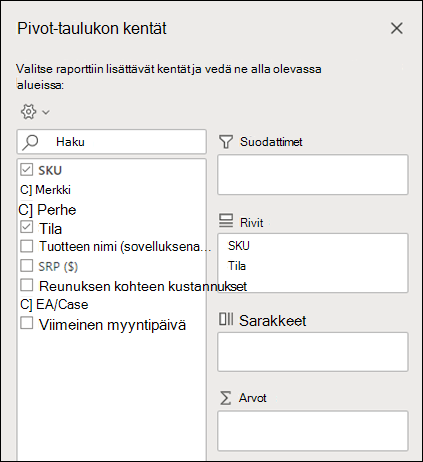This screenshot has height=462, width=423.
Task: Check the Tuotteen nimi field checkbox
Action: point(26,246)
